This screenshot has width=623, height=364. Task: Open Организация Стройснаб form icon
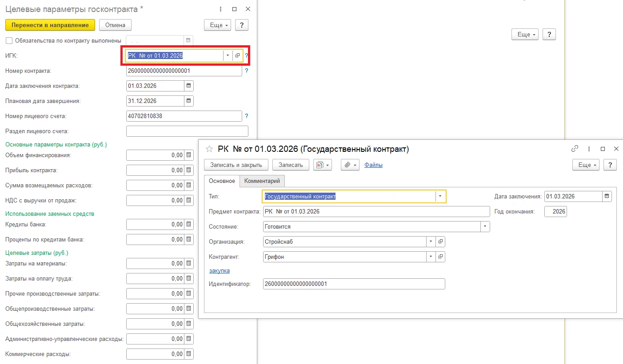(440, 241)
